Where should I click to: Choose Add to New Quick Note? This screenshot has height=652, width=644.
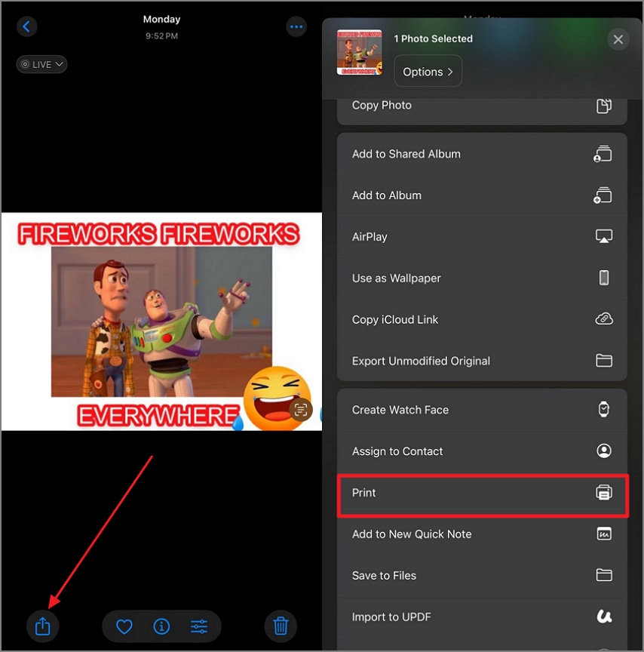click(x=482, y=534)
